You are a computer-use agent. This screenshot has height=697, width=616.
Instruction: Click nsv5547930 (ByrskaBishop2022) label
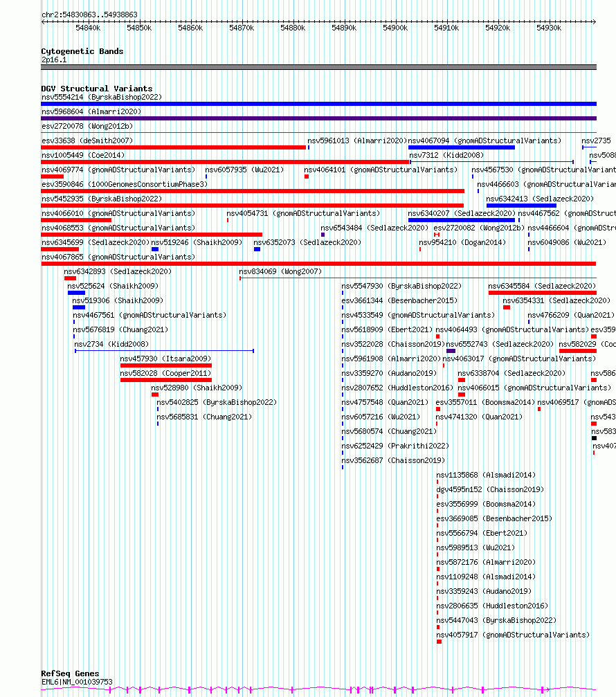401,287
